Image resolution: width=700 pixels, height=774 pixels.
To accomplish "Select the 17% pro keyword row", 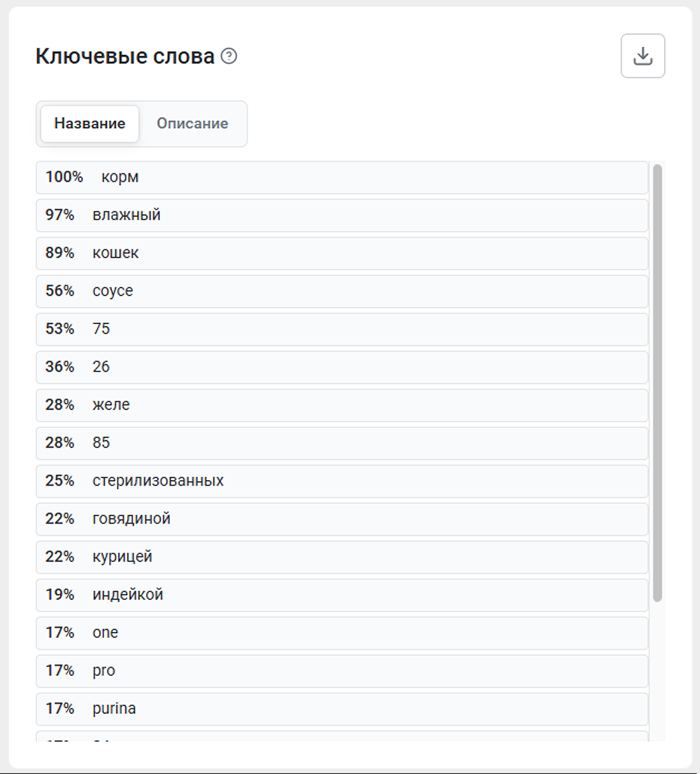I will pyautogui.click(x=342, y=671).
